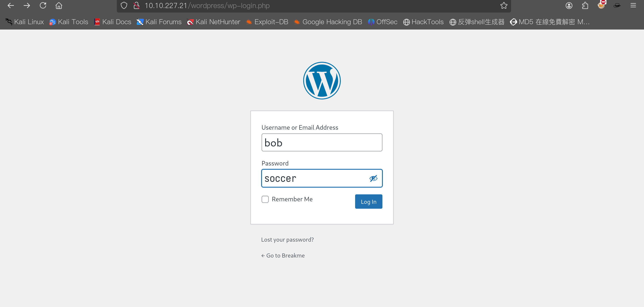Click the browser back arrow
The width and height of the screenshot is (644, 307).
click(x=11, y=6)
